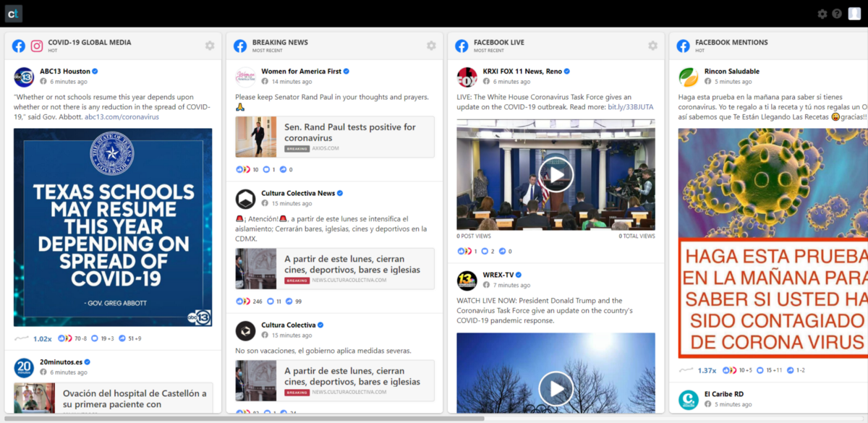The height and width of the screenshot is (423, 868).
Task: Play the KRXI FOX 11 live video
Action: click(x=556, y=175)
